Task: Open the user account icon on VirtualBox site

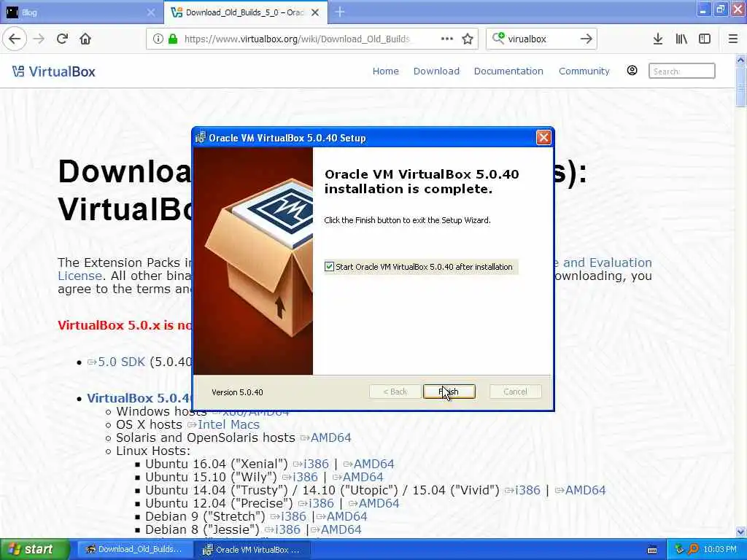Action: pos(632,71)
